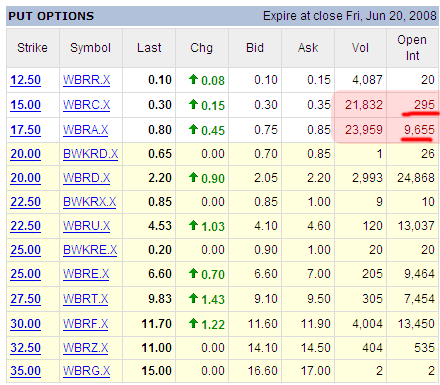Click the green up arrow next to 0.15
Screen dimensions: 440x385
point(193,104)
